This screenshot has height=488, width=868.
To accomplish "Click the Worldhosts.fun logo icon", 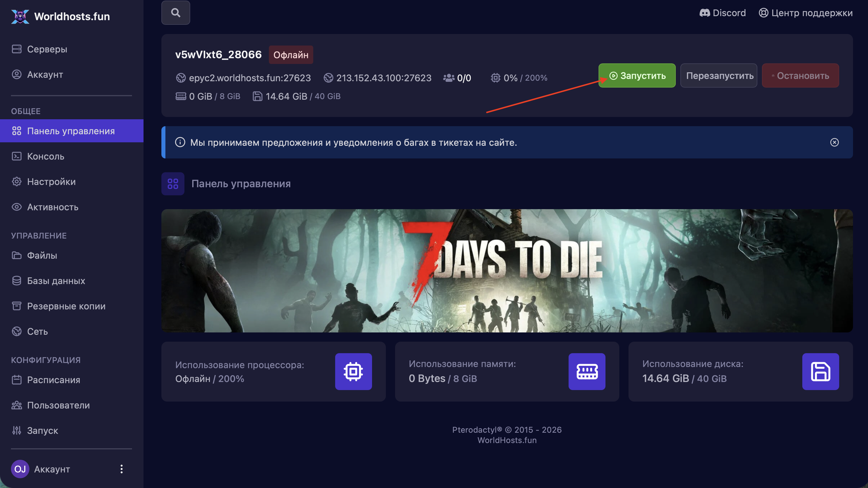I will pyautogui.click(x=20, y=16).
